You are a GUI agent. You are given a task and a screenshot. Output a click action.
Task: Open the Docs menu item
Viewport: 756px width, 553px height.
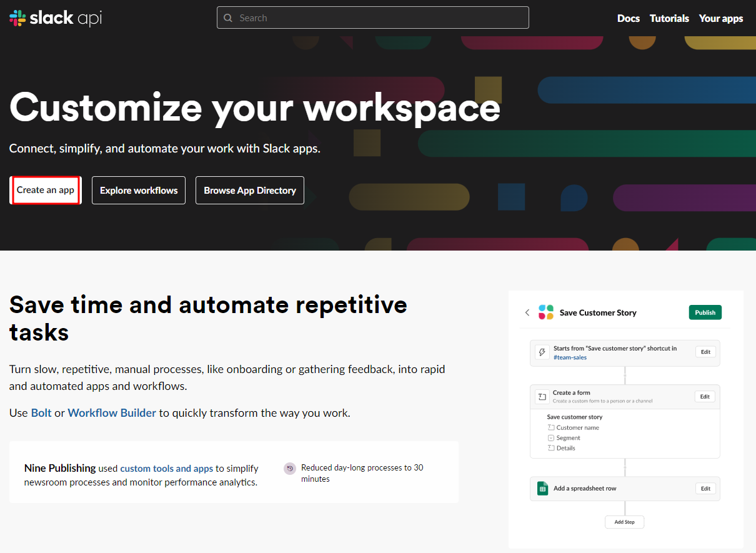[629, 18]
